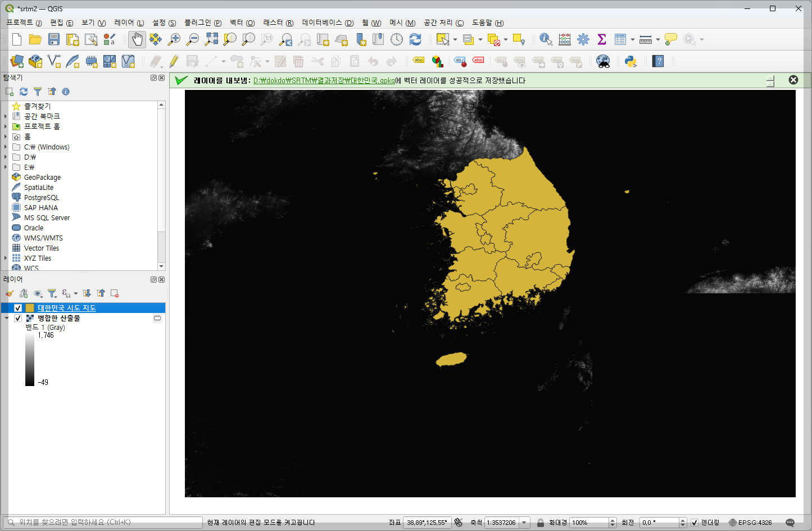Image resolution: width=812 pixels, height=531 pixels.
Task: Open Data Source Manager icon
Action: [17, 61]
